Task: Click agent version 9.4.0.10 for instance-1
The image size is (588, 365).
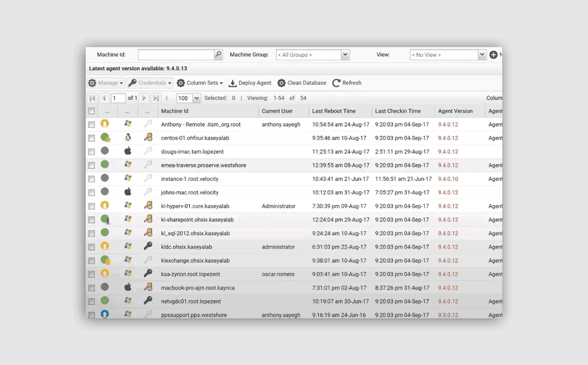Action: tap(448, 179)
